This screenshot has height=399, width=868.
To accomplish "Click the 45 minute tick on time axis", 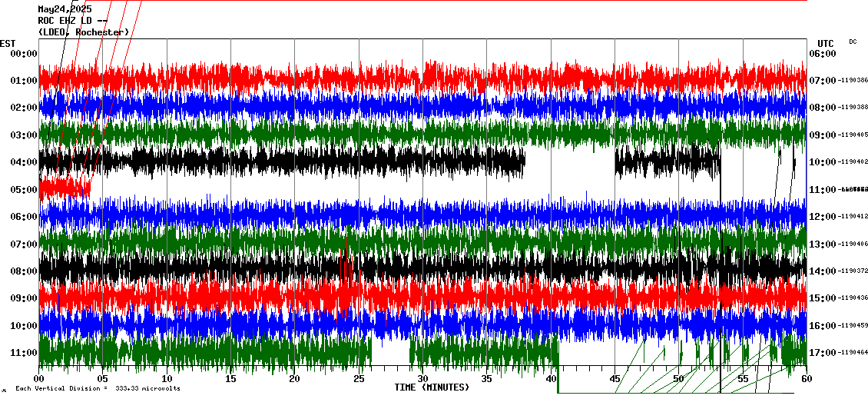I will point(614,379).
